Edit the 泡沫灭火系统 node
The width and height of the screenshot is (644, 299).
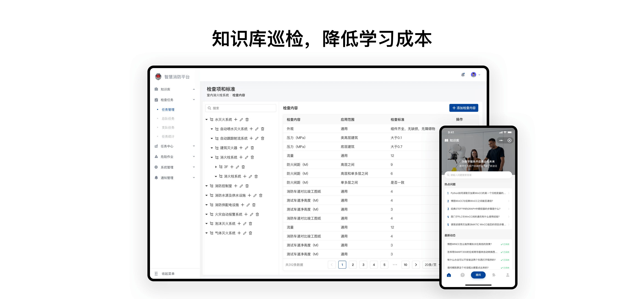245,224
